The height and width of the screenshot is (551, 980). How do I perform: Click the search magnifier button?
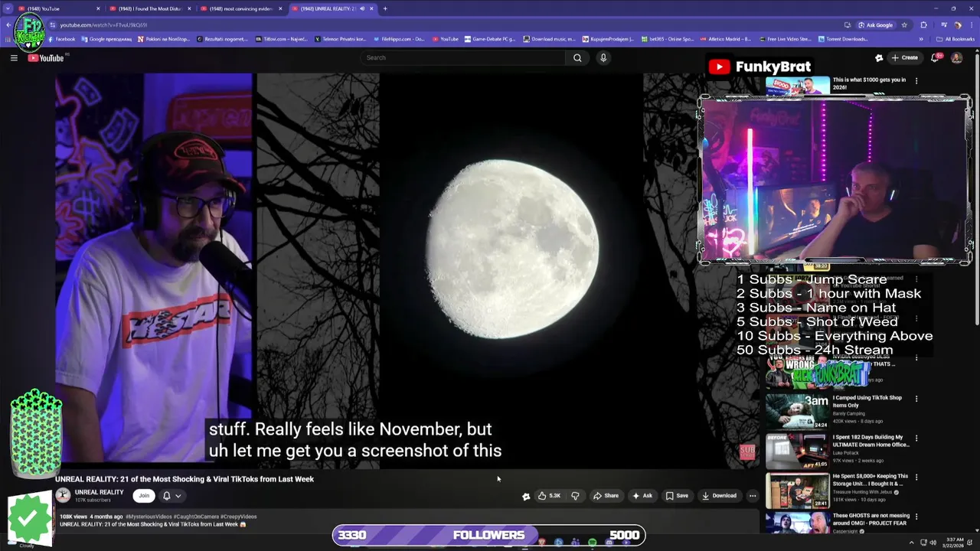[x=577, y=57]
